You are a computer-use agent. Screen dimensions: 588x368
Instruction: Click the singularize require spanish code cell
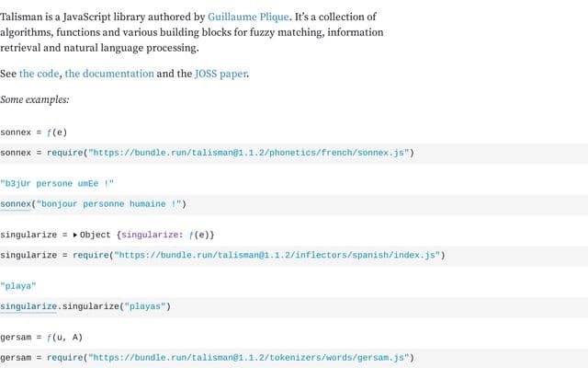pyautogui.click(x=294, y=256)
